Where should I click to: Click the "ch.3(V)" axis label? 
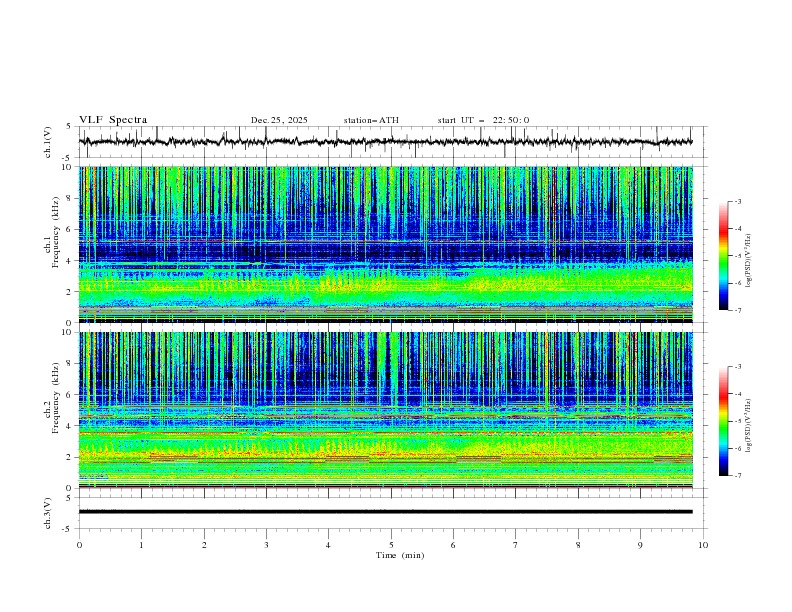tap(48, 513)
